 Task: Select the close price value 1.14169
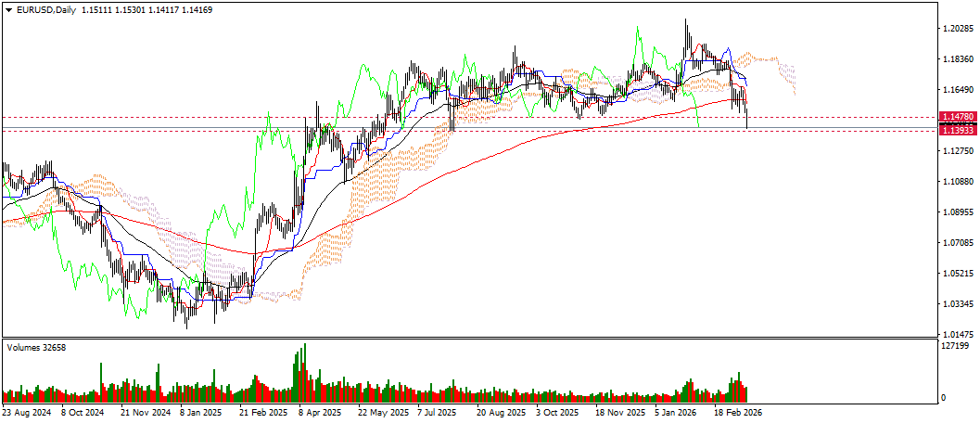(197, 10)
